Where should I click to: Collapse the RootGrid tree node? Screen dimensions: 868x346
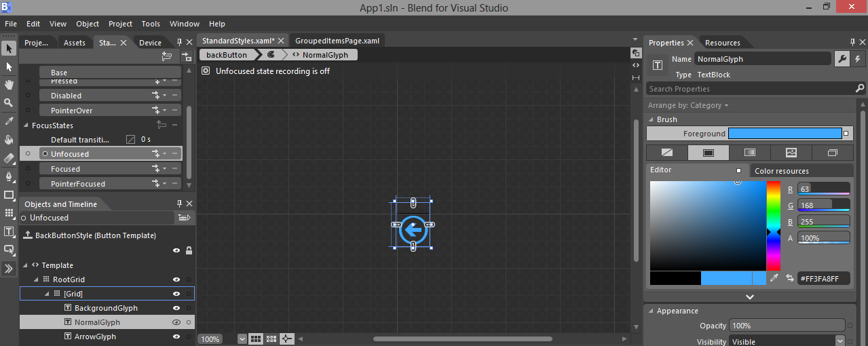pyautogui.click(x=36, y=280)
